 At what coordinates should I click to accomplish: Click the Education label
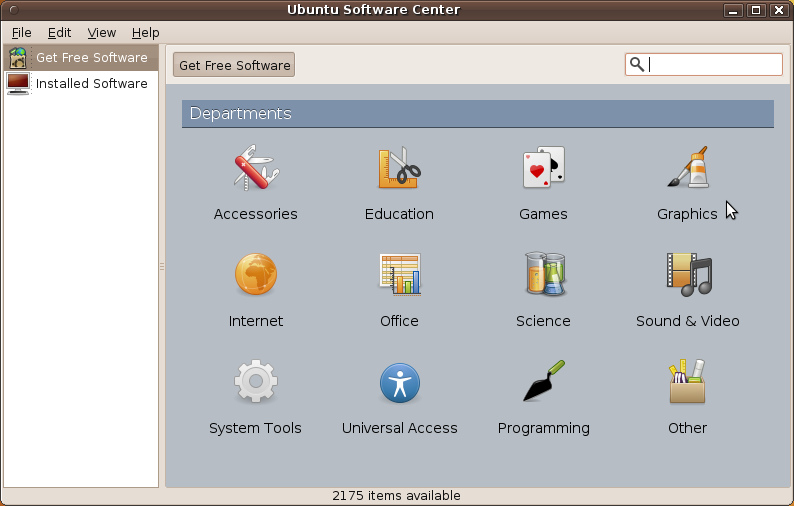point(400,214)
